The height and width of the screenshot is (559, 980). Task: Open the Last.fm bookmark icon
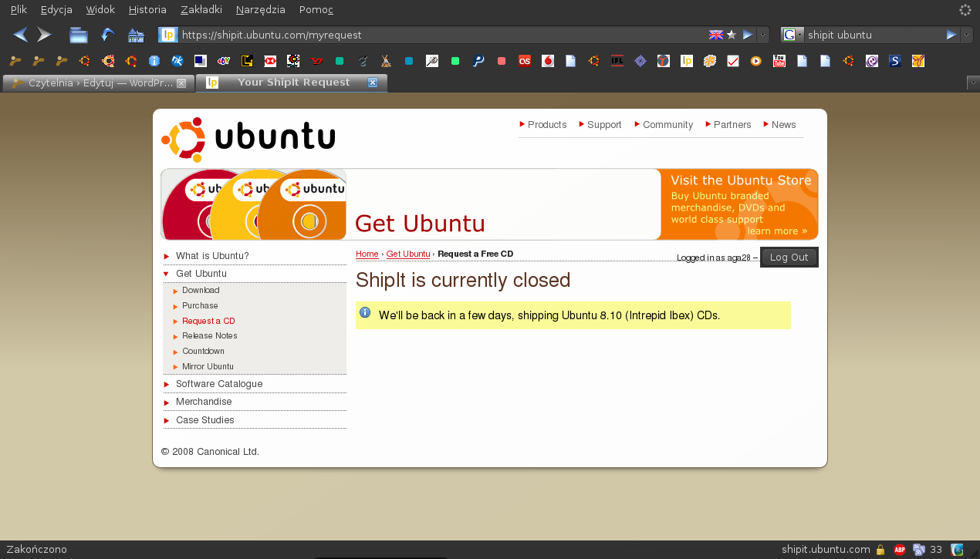click(x=525, y=61)
